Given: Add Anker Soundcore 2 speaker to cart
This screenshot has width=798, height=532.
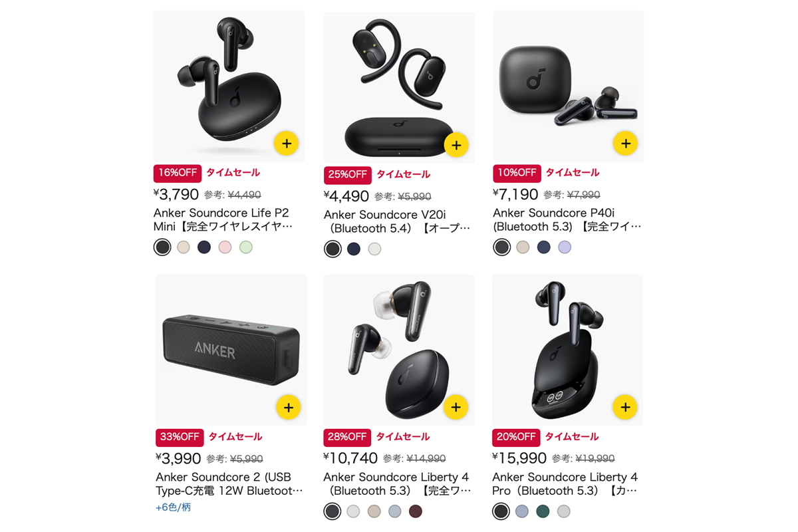Looking at the screenshot, I should [x=288, y=407].
